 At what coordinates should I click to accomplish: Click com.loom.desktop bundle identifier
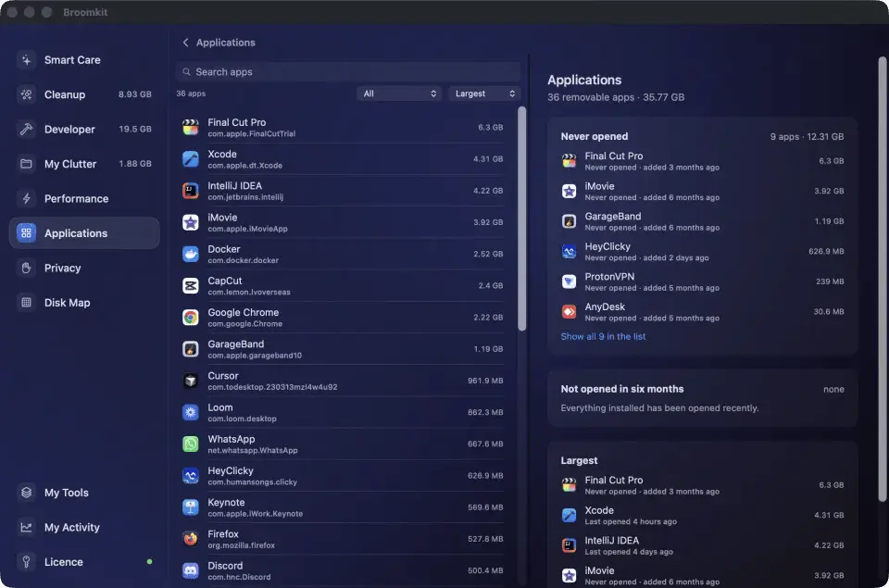(x=242, y=419)
